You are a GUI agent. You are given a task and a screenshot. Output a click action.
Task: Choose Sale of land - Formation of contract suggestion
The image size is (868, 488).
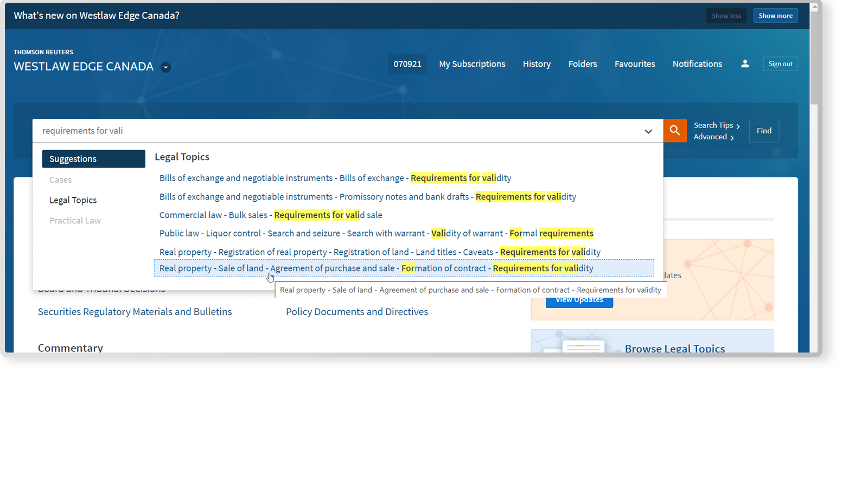404,268
